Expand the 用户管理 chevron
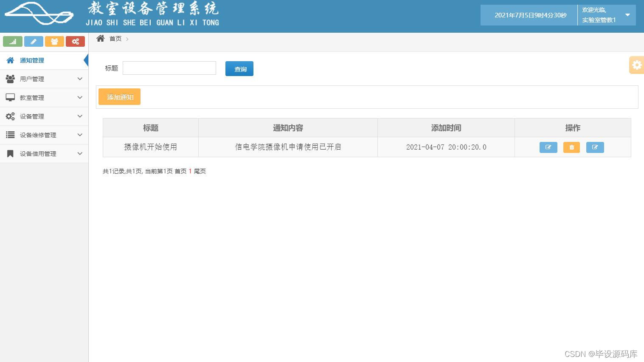644x362 pixels. (x=80, y=79)
